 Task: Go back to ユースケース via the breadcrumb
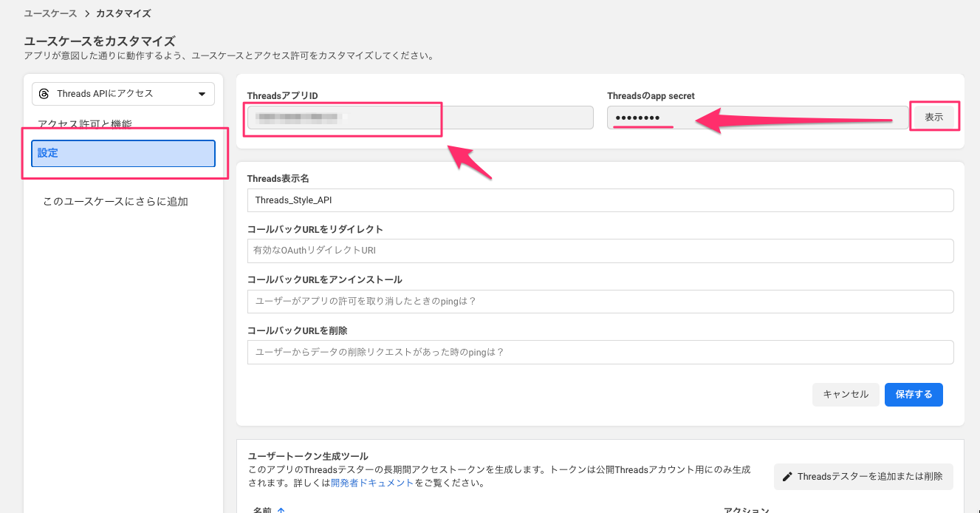pyautogui.click(x=50, y=14)
